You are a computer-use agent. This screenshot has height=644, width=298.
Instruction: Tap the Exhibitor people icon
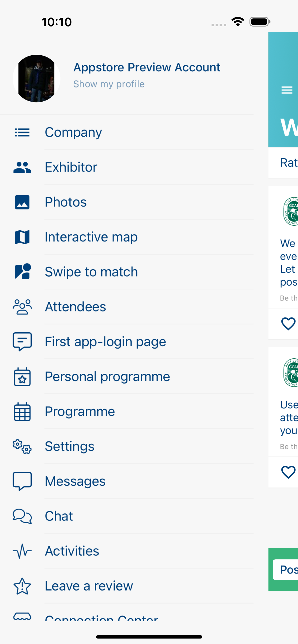pyautogui.click(x=22, y=167)
